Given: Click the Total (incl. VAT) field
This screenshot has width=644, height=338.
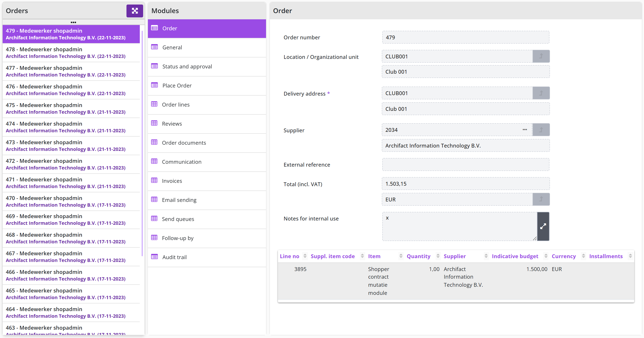Looking at the screenshot, I should point(466,184).
